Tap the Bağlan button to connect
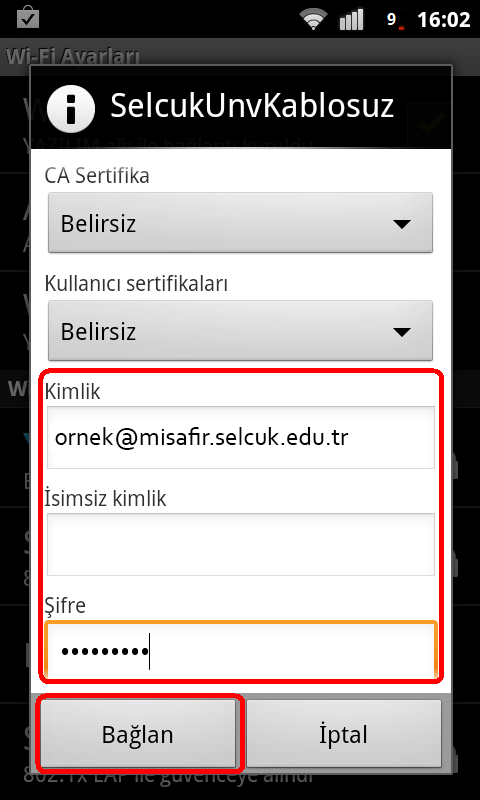 tap(138, 734)
